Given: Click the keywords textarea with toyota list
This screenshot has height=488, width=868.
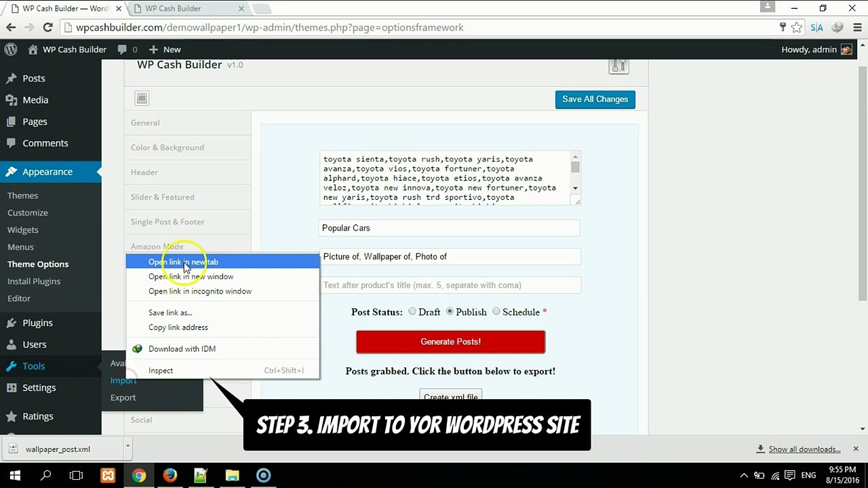Looking at the screenshot, I should click(450, 178).
